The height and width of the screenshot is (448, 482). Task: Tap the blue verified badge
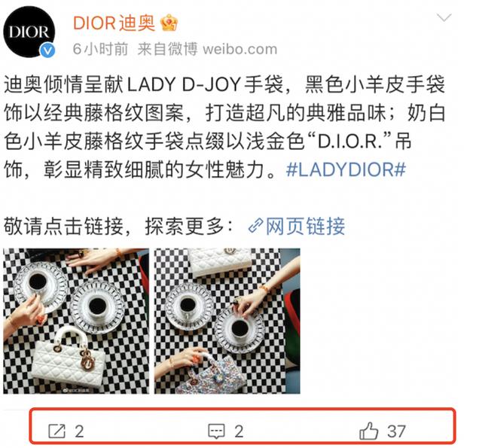pyautogui.click(x=48, y=50)
